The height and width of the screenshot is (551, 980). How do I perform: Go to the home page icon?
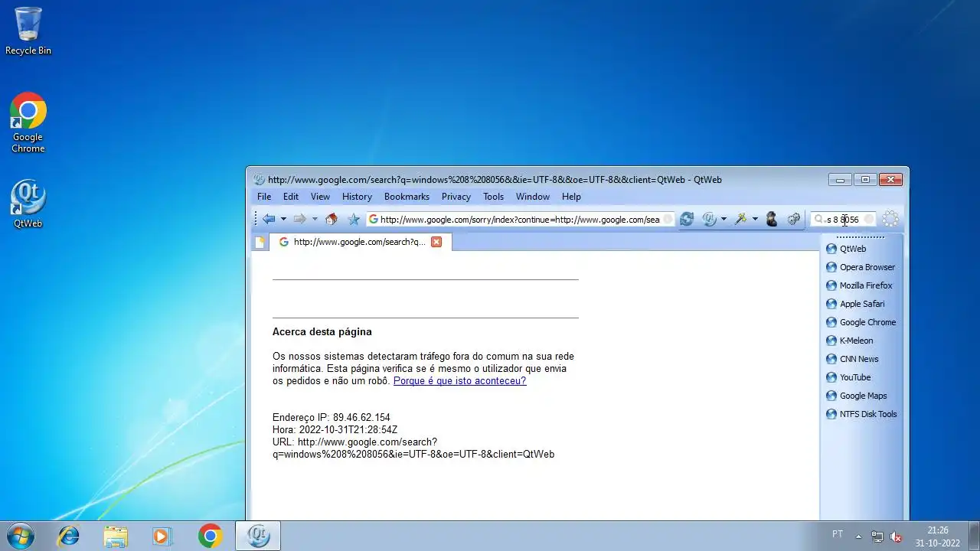pyautogui.click(x=332, y=219)
